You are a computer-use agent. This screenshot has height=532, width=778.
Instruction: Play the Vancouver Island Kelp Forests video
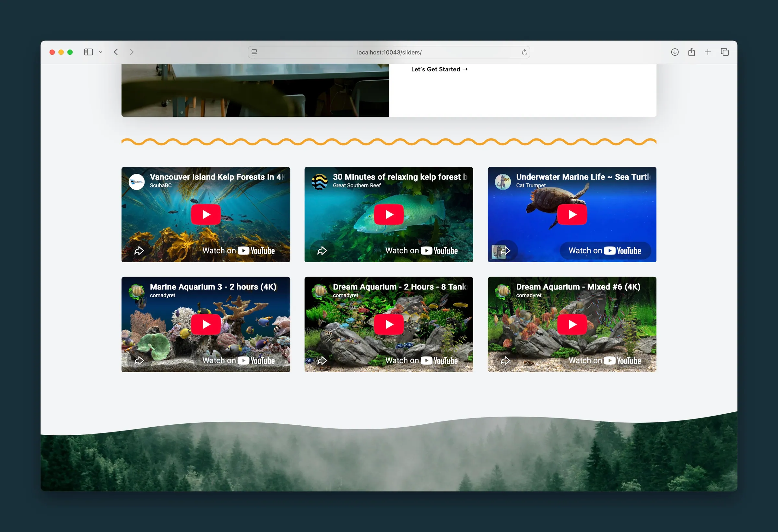(x=206, y=214)
